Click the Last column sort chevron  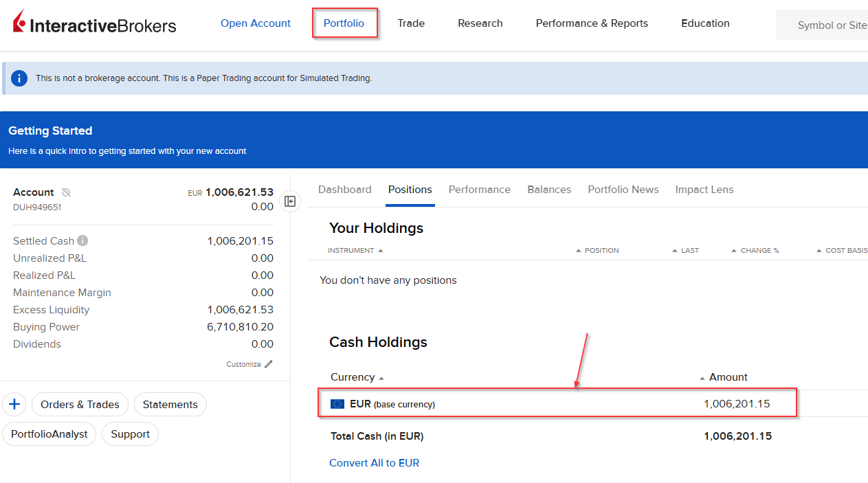coord(674,250)
